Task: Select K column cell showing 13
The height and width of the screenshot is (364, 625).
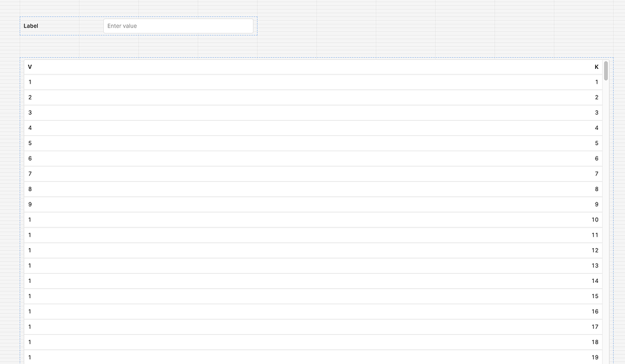Action: (x=595, y=266)
